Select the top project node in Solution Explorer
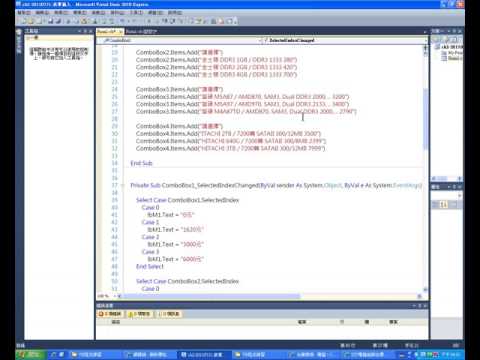Screen dimensions: 480x360 [450, 47]
